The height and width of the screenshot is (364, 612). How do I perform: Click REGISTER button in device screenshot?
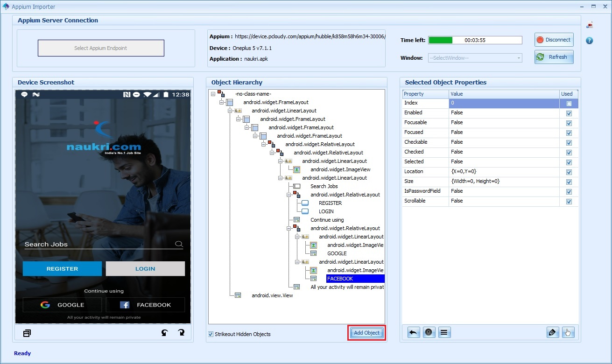coord(62,269)
